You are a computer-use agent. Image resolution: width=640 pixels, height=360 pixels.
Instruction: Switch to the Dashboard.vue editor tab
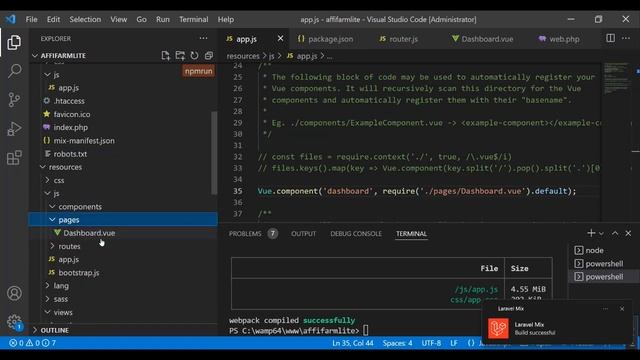click(482, 39)
